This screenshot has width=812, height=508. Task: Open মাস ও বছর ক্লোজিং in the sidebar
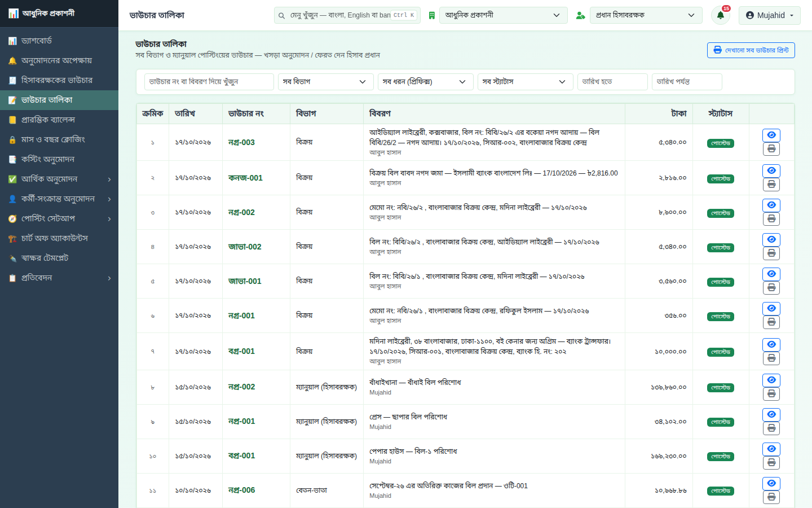[59, 139]
